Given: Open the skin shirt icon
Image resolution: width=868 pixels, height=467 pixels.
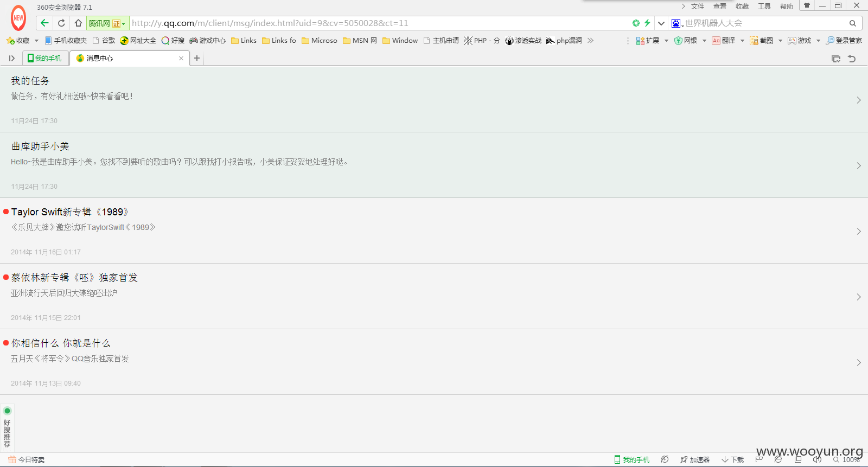Looking at the screenshot, I should pyautogui.click(x=807, y=6).
